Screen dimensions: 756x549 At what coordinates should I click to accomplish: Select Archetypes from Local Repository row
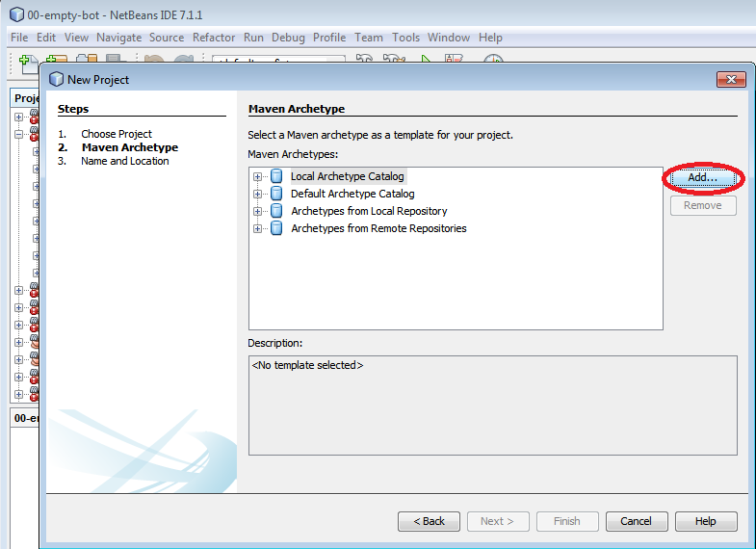(x=369, y=211)
